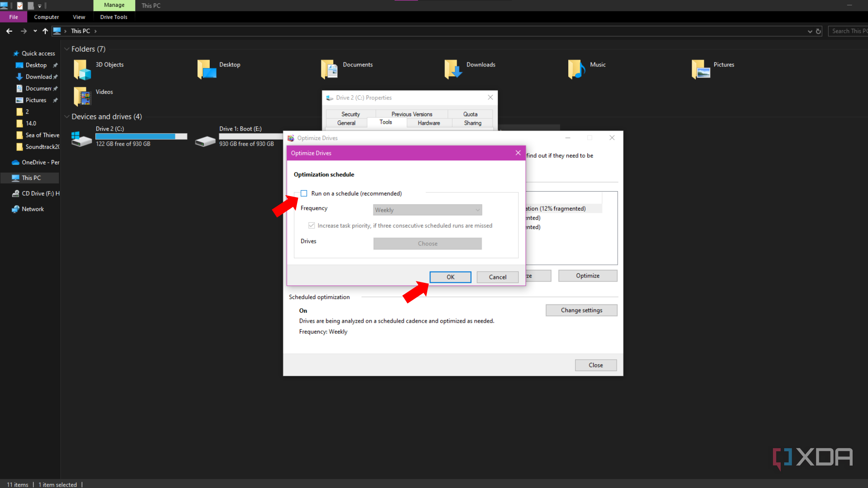
Task: Uncheck Increase task priority option
Action: coord(311,225)
